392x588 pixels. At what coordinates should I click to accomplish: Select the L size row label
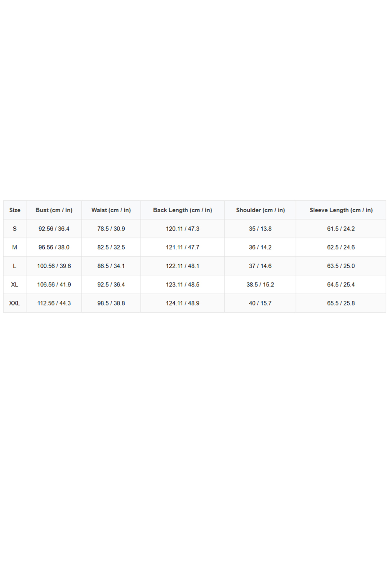coord(15,266)
